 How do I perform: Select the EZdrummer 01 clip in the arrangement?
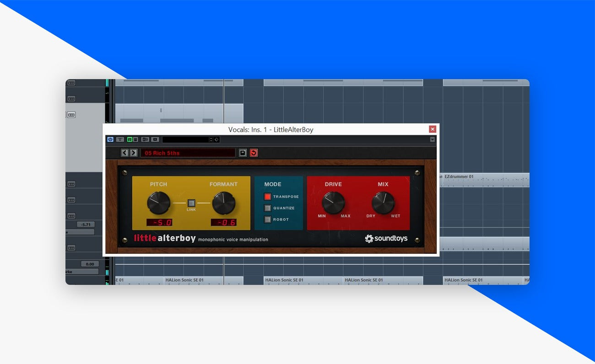pyautogui.click(x=486, y=180)
